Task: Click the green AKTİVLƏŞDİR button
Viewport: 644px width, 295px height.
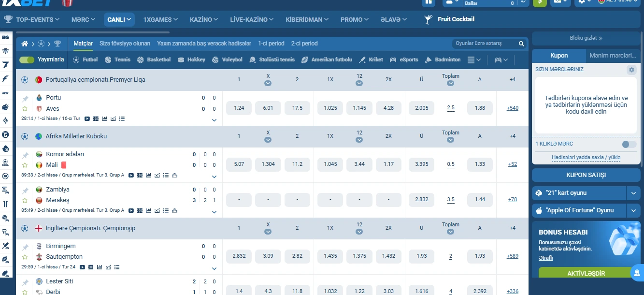Action: click(x=586, y=274)
